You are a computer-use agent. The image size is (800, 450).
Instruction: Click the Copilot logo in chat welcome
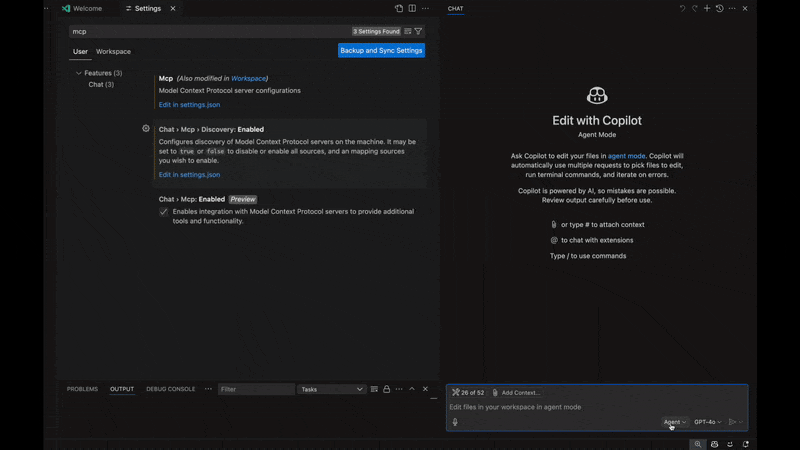(597, 95)
